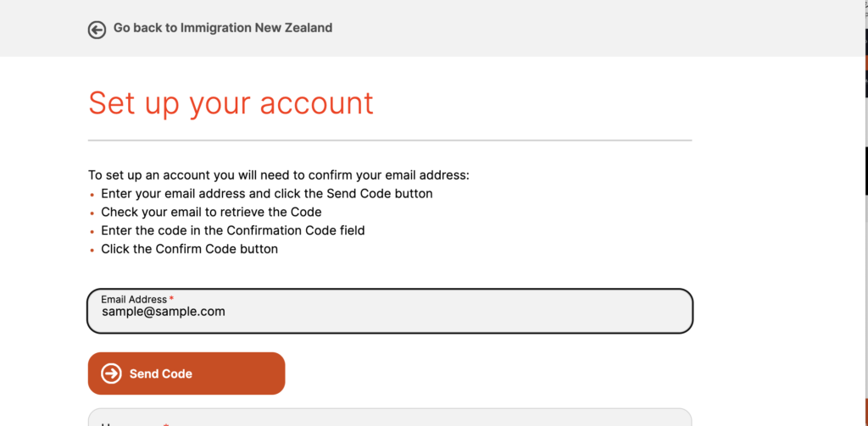Screen dimensions: 868x426
Task: Click the "Enter the code" instruction line
Action: click(232, 230)
